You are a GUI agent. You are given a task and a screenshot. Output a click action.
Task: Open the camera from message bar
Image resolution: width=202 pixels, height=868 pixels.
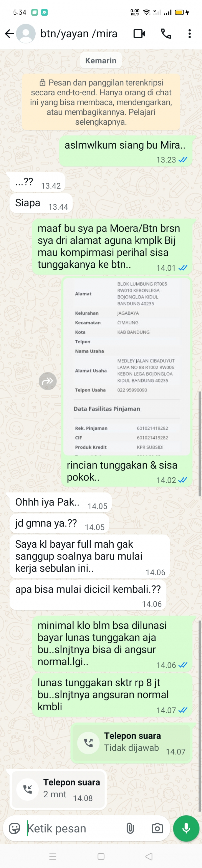[x=157, y=828]
